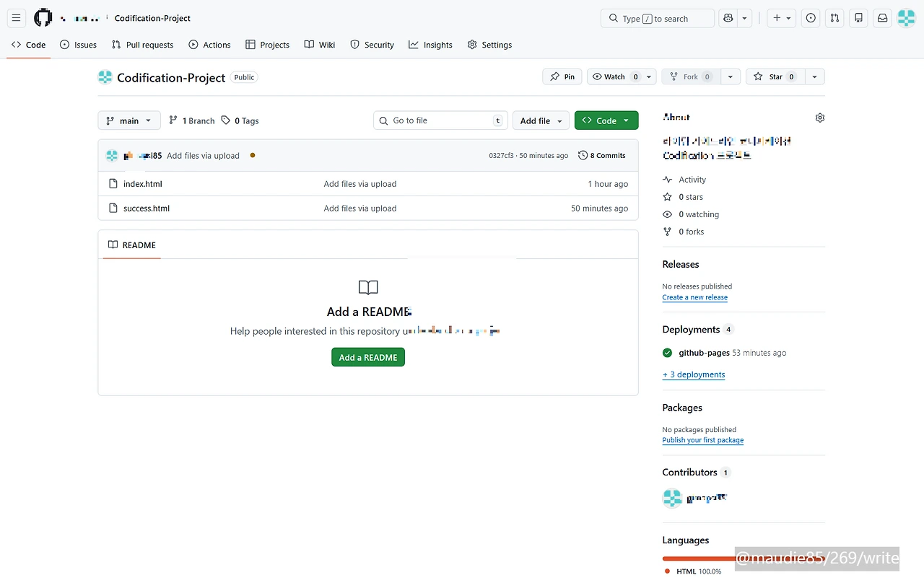
Task: Click the Fork button
Action: (x=691, y=76)
